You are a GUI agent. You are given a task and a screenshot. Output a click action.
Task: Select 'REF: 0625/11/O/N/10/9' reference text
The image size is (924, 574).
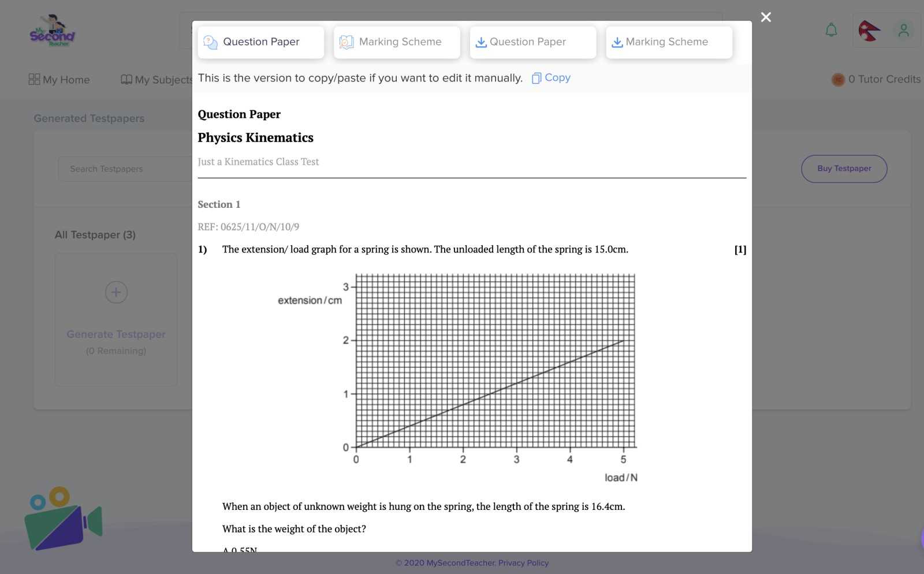248,227
